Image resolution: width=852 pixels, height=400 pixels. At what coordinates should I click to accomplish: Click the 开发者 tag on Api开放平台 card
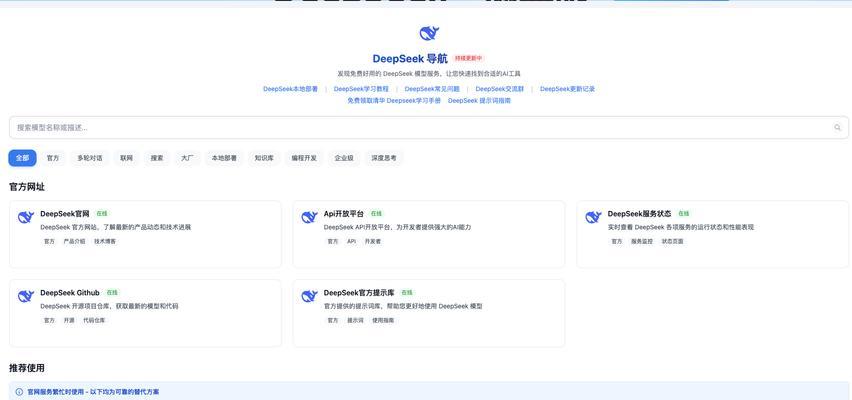point(373,241)
